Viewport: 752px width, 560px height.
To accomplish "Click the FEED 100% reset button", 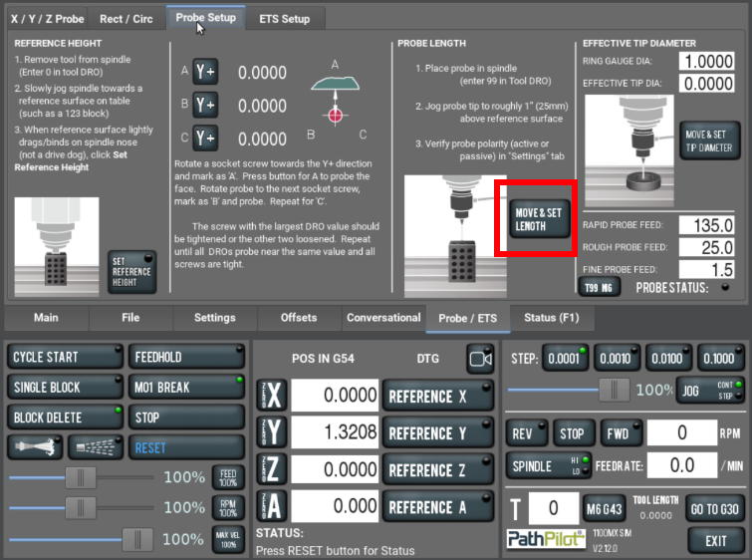I will (x=229, y=477).
